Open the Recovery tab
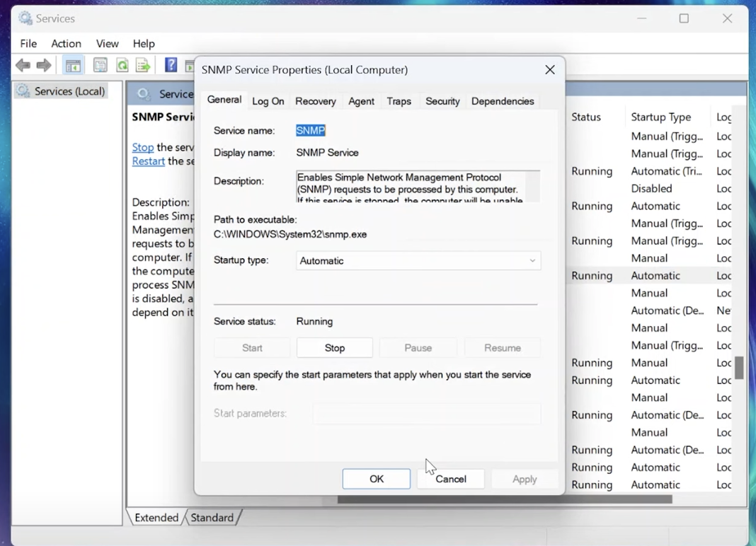Screen dimensions: 756x546 point(315,101)
